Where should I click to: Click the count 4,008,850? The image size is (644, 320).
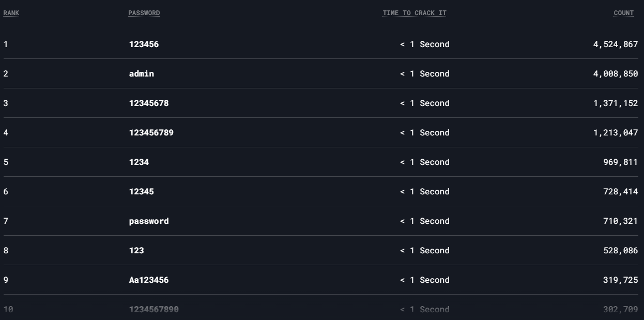(x=616, y=74)
